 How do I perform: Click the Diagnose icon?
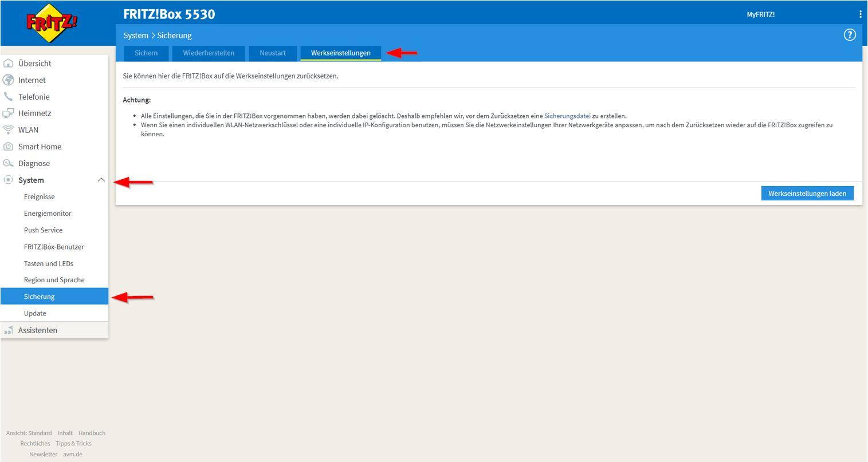(x=9, y=163)
